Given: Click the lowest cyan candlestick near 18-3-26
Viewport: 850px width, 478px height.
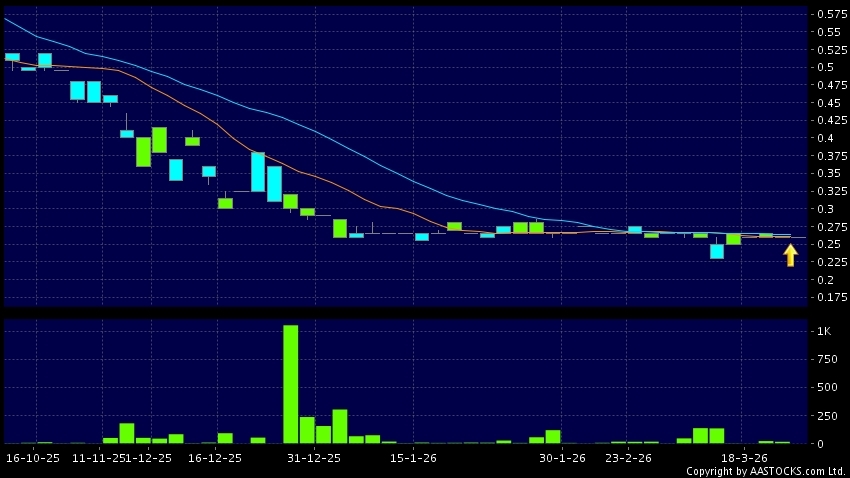Looking at the screenshot, I should click(717, 252).
